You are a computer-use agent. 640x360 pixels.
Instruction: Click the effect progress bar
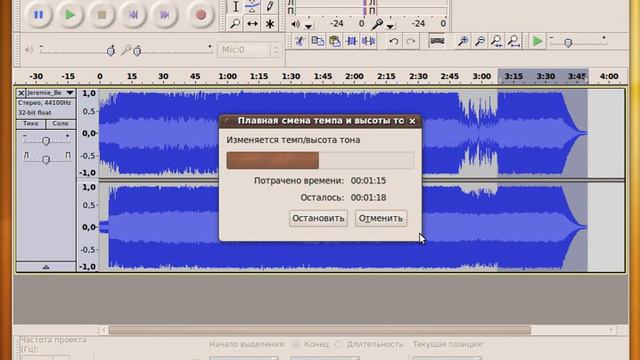tap(320, 160)
